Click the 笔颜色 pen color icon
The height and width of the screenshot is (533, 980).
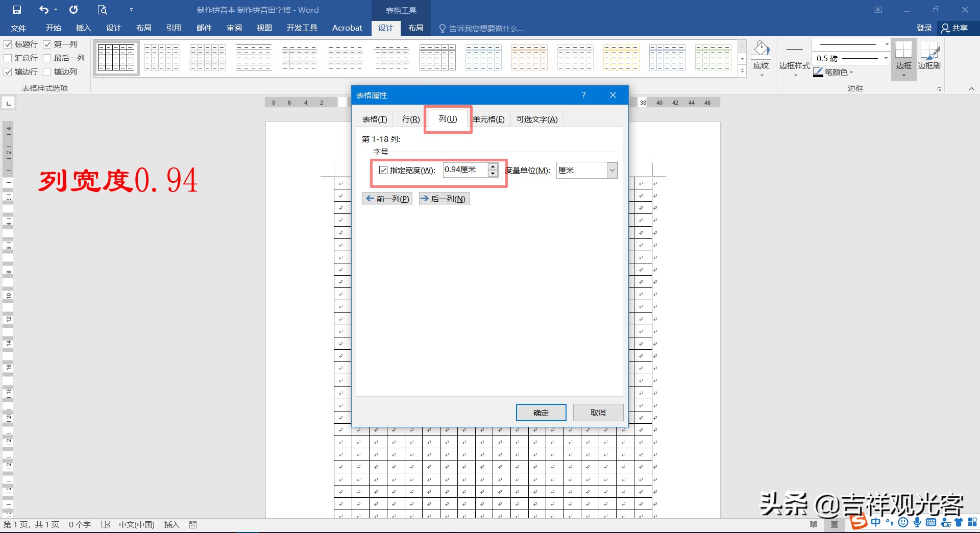tap(818, 72)
